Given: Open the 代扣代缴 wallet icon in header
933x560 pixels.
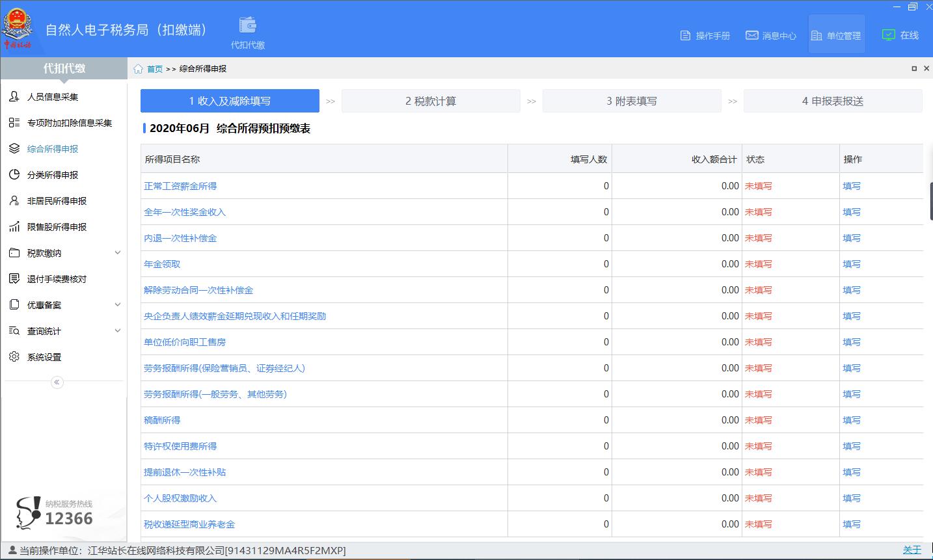Looking at the screenshot, I should click(248, 25).
